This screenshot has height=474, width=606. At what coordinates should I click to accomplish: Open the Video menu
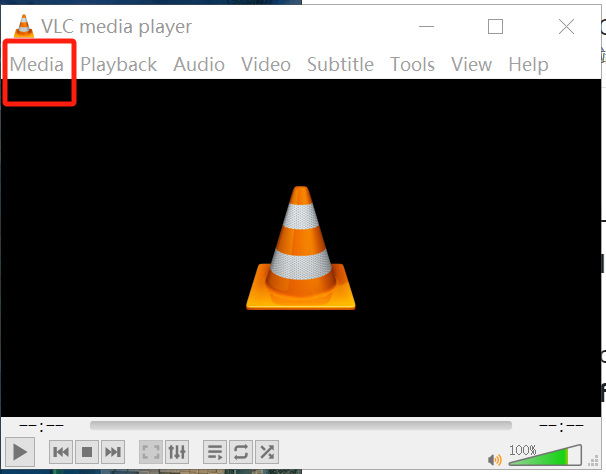pyautogui.click(x=266, y=64)
